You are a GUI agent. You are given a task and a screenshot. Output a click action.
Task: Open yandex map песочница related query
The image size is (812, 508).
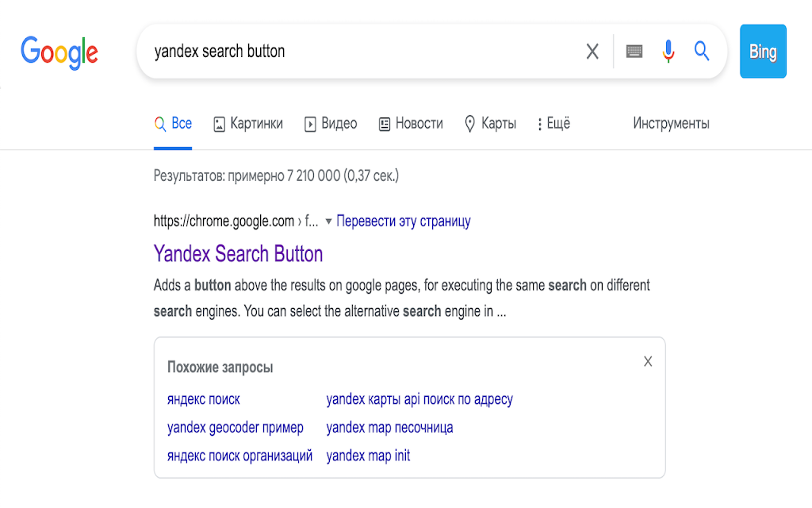[389, 428]
